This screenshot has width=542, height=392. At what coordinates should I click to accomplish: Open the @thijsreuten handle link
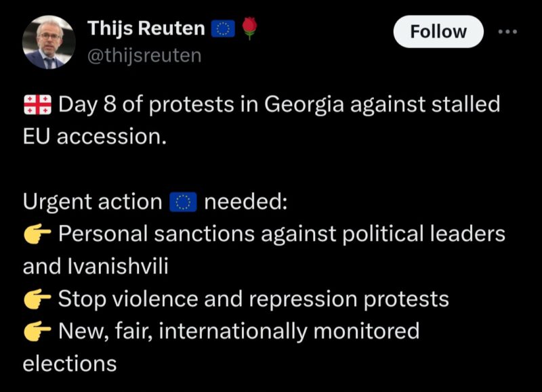coord(144,55)
